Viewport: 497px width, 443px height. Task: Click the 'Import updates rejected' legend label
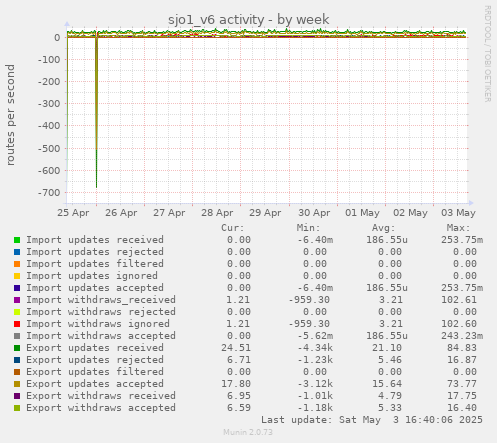(95, 252)
